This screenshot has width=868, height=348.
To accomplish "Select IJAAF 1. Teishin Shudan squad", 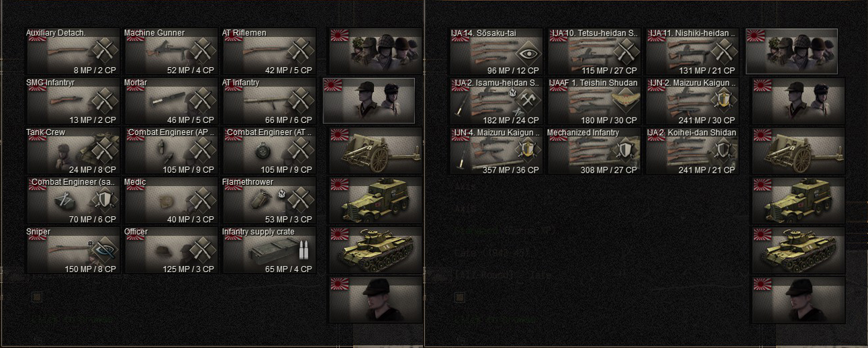I will pos(593,101).
